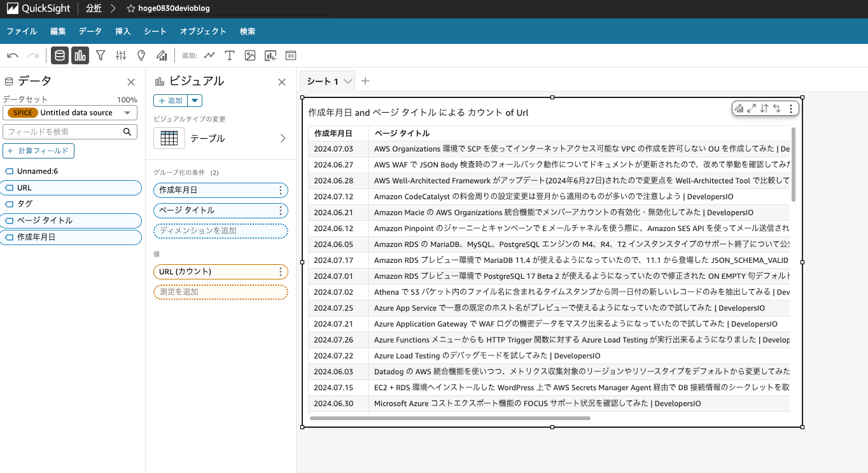Add a line visual with the zigzag icon
Image resolution: width=868 pixels, height=473 pixels.
(209, 55)
